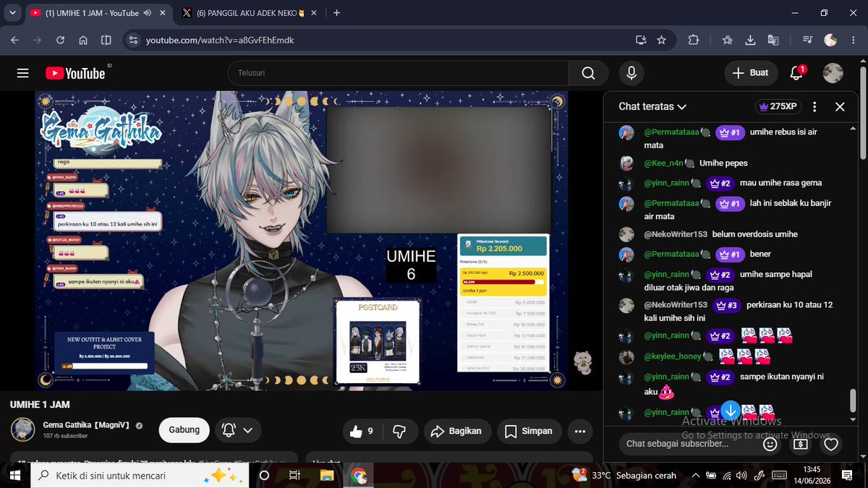The image size is (868, 488).
Task: Open Chrome profile avatar in toolbar
Action: pos(830,40)
